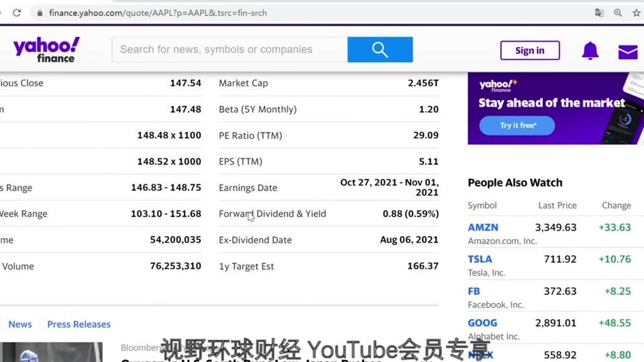Click the dividend yield 0.88 (0.59%)
Screen dimensions: 644x362
(411, 214)
